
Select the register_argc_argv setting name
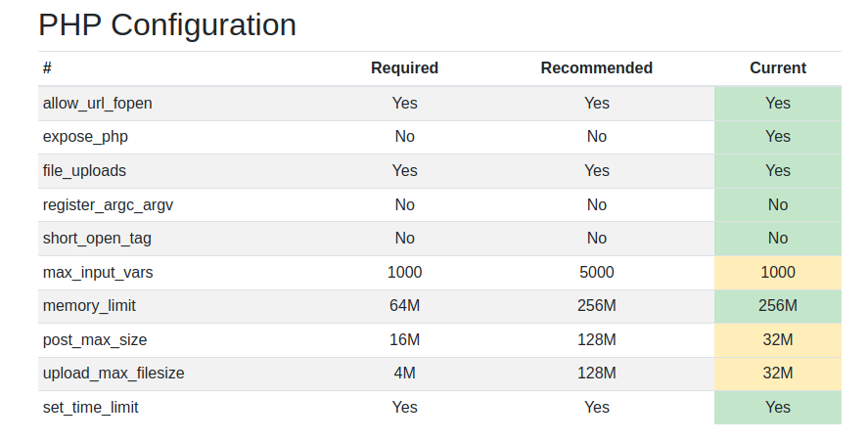click(x=108, y=204)
